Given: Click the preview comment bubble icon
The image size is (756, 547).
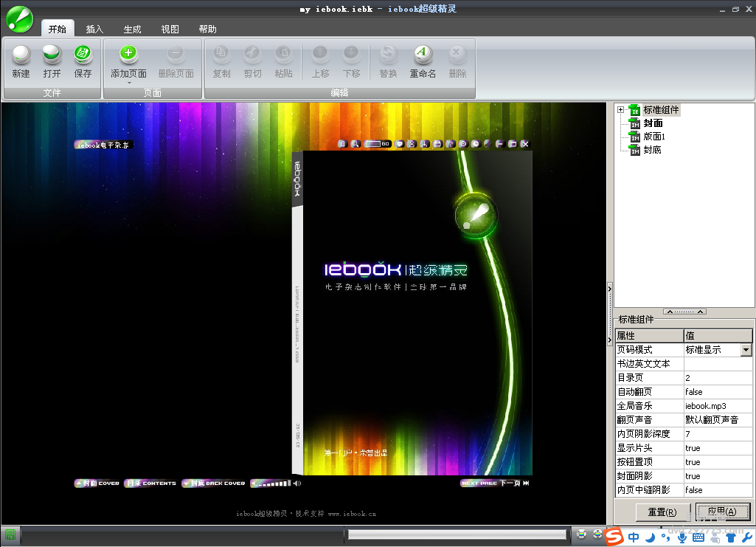Looking at the screenshot, I should pos(399,144).
